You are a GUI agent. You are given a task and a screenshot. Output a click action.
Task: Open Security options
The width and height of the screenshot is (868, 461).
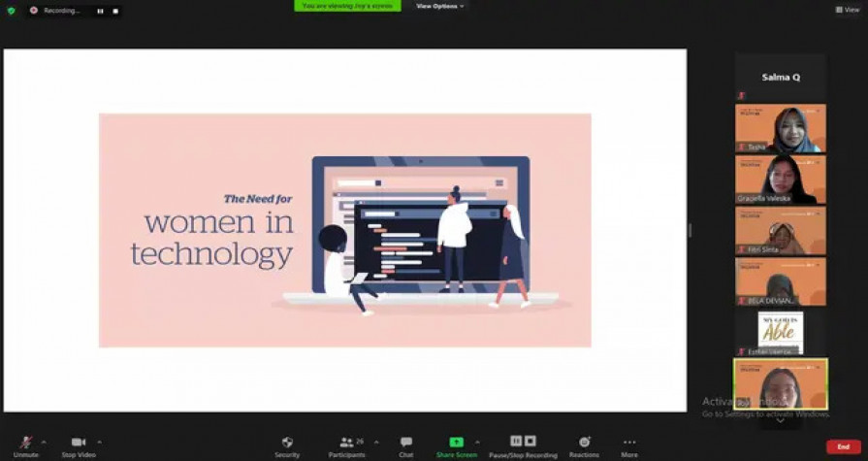(287, 444)
